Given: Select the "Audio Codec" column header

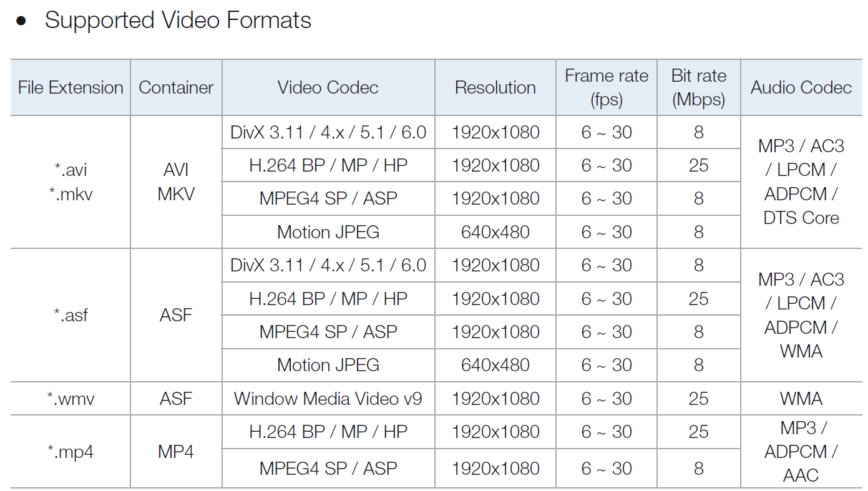Looking at the screenshot, I should pos(801,87).
